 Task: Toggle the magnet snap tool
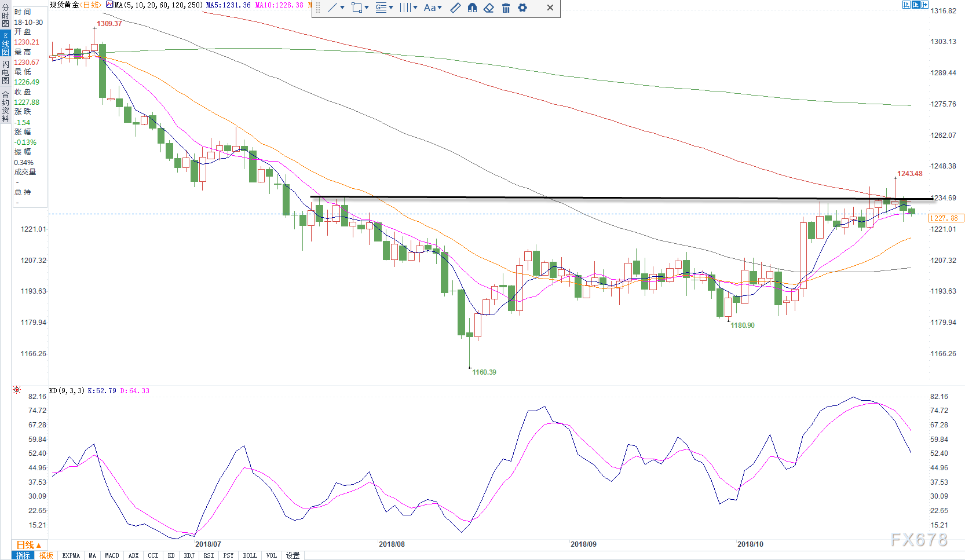pos(473,8)
